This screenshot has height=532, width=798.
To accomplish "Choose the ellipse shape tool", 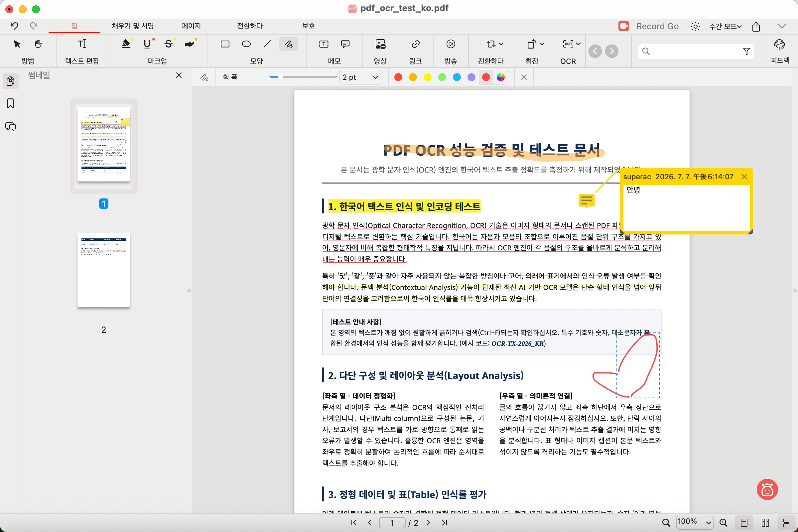I will tap(246, 44).
